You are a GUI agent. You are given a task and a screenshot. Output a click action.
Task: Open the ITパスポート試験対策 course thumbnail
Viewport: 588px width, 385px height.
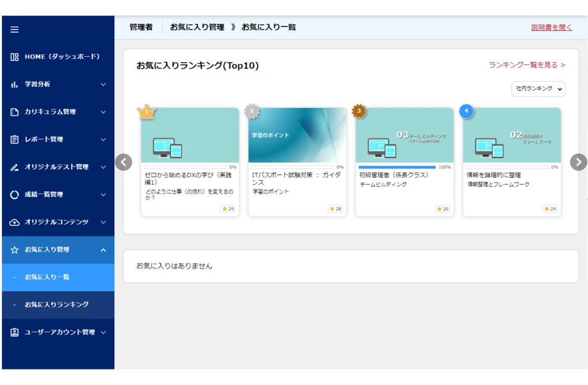(x=297, y=135)
